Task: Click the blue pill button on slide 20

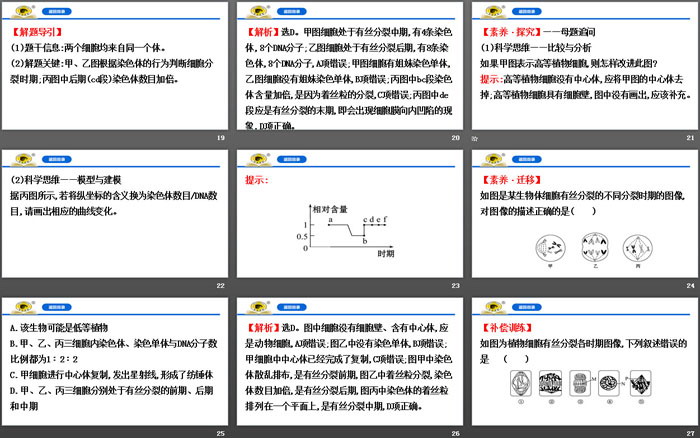Action: click(x=292, y=11)
